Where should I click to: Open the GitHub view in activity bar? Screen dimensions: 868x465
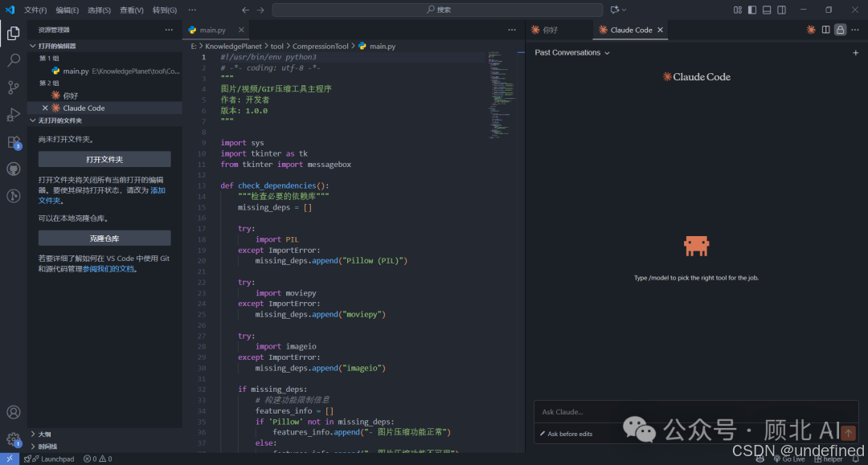click(14, 169)
